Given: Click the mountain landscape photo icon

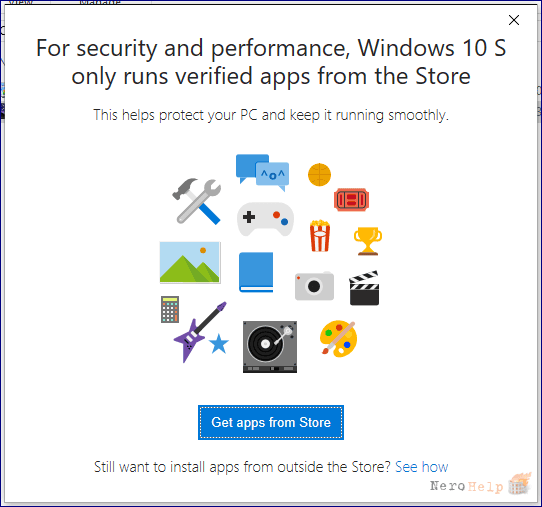Looking at the screenshot, I should (x=190, y=262).
